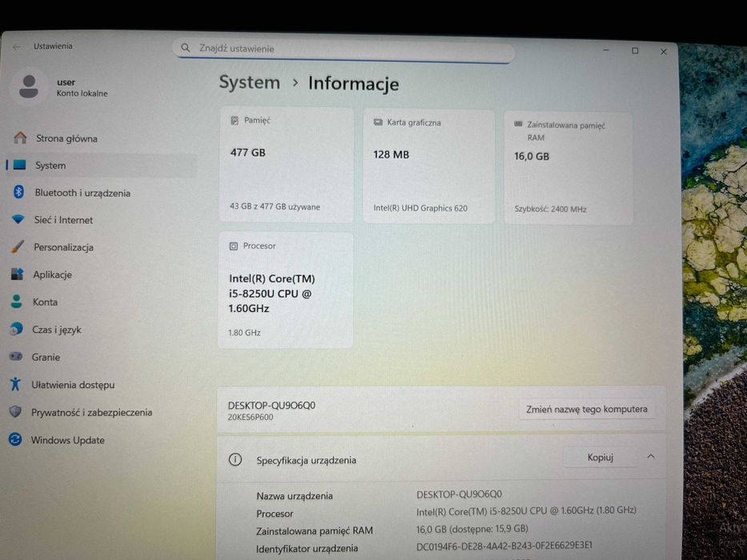Click the Prywatność shield icon
This screenshot has width=747, height=560.
[15, 411]
